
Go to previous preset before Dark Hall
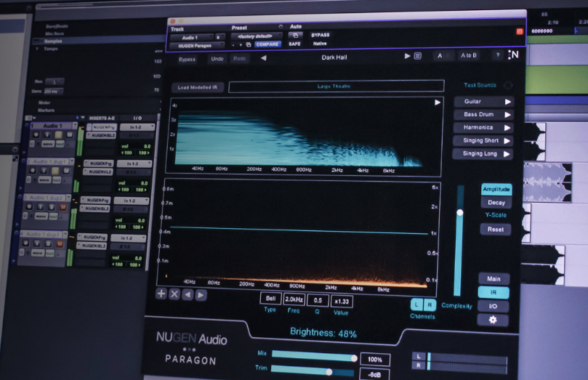(264, 58)
